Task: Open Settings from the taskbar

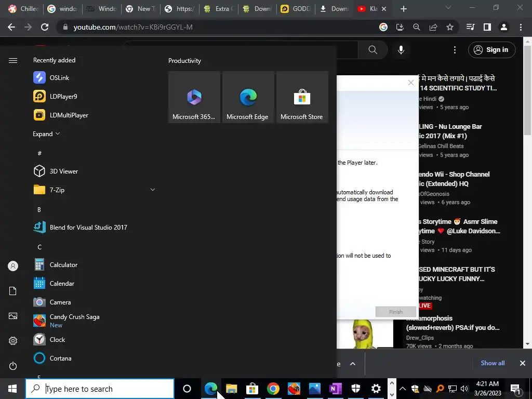Action: coord(376,389)
